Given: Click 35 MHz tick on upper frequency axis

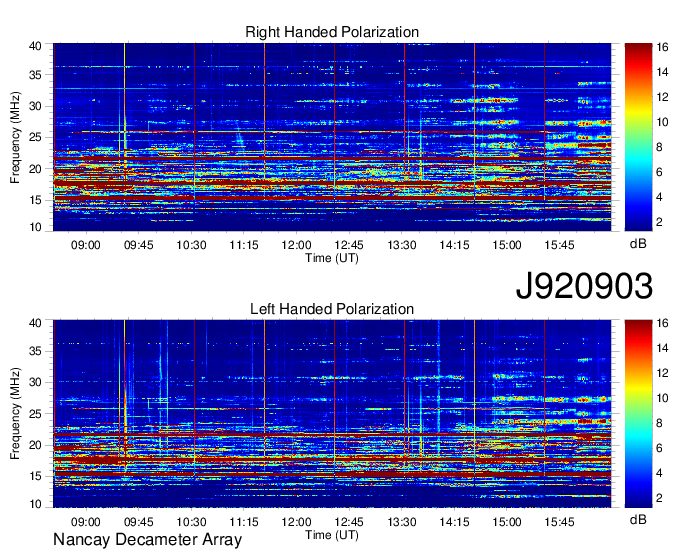Looking at the screenshot, I should (x=35, y=75).
